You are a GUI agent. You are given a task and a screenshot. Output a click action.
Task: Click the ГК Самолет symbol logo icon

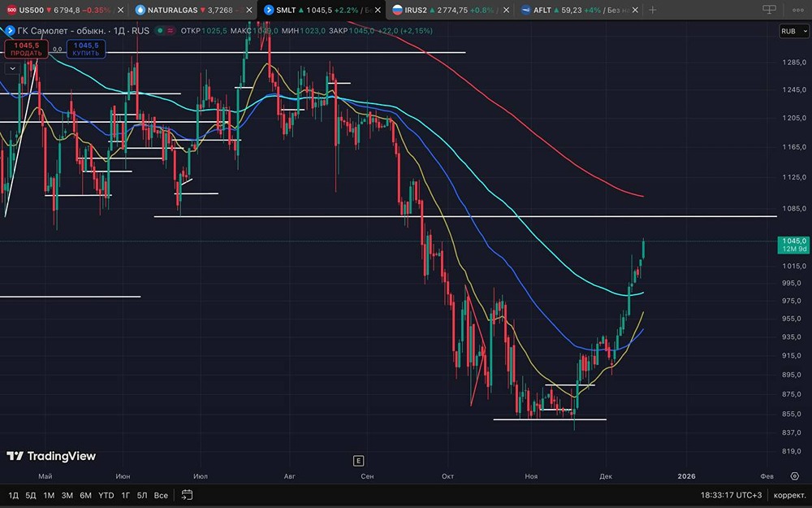(x=9, y=31)
